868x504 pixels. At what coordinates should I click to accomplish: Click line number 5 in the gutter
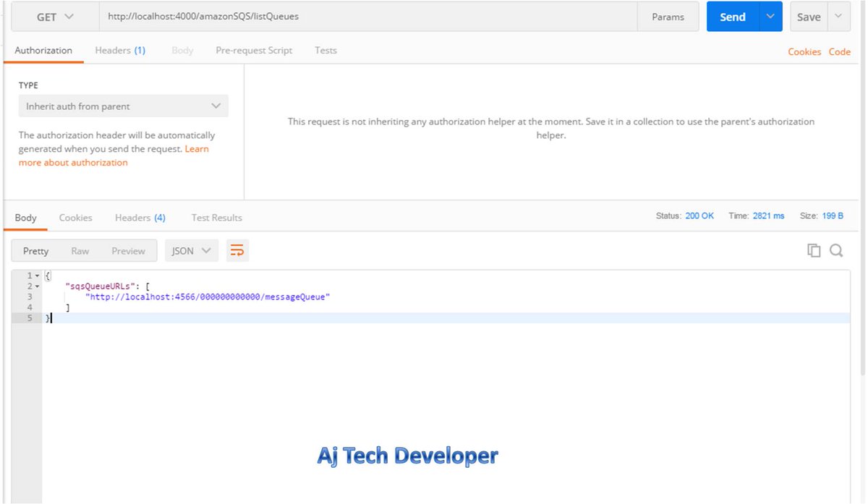pos(29,318)
